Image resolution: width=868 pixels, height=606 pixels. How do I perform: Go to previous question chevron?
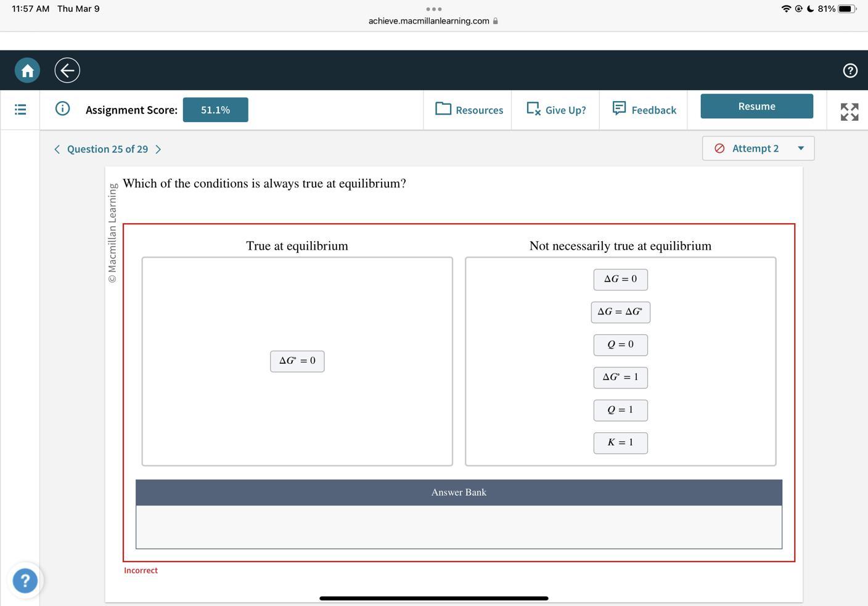(x=57, y=149)
